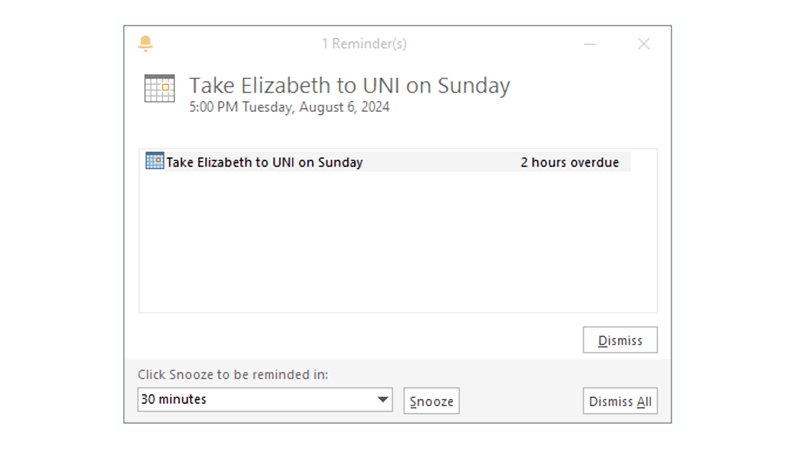Click the "Click Snooze to be reminded in:" label
This screenshot has width=800, height=450.
tap(233, 375)
